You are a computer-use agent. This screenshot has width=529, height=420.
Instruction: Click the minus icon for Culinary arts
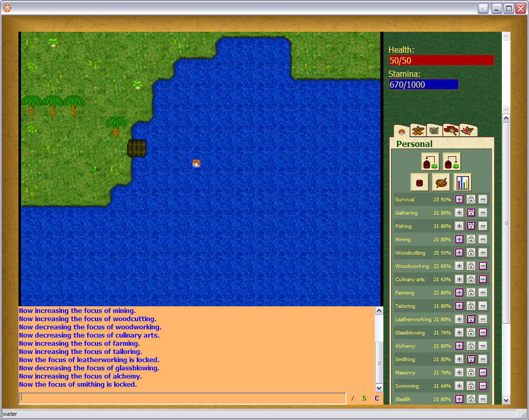click(483, 279)
